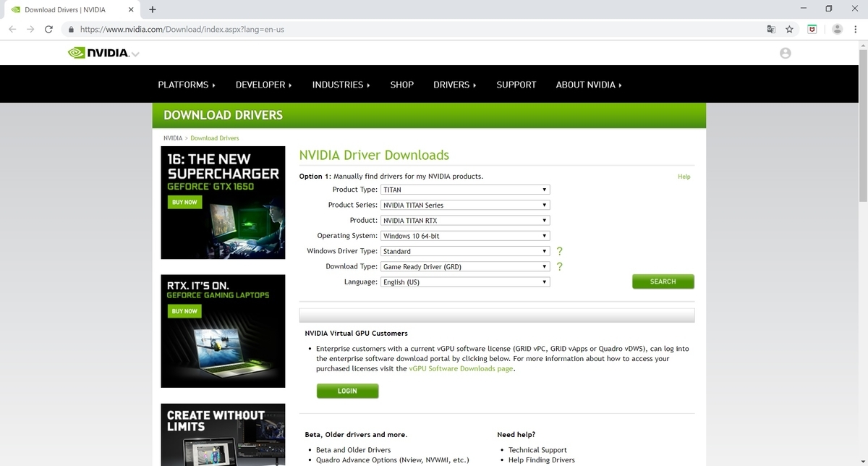
Task: Click the NVIDIA breadcrumb link
Action: click(x=173, y=137)
